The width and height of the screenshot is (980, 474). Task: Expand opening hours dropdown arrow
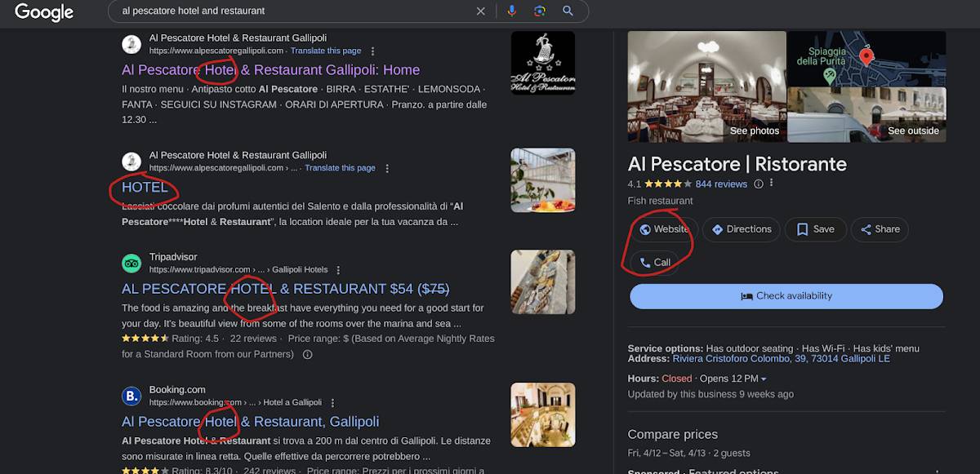click(x=764, y=379)
